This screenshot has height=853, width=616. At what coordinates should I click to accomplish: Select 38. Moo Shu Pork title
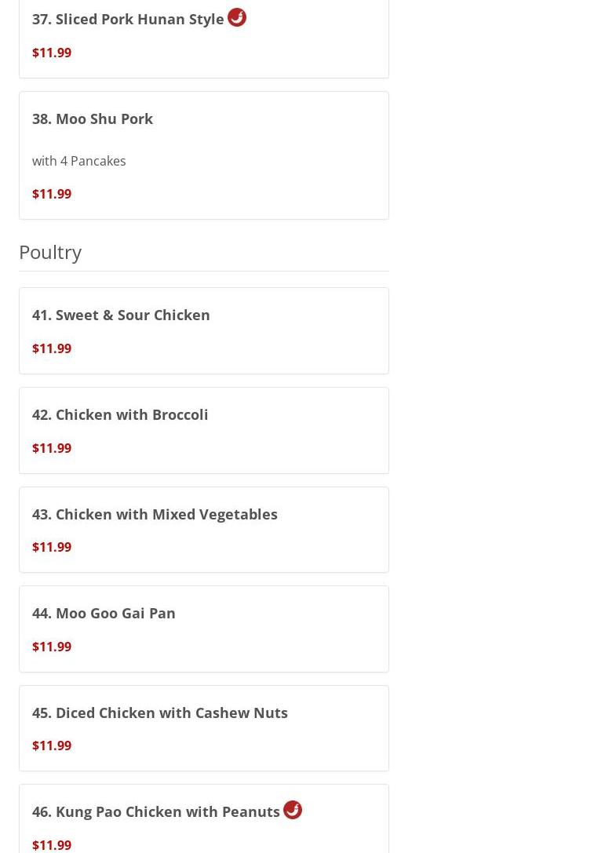93,118
